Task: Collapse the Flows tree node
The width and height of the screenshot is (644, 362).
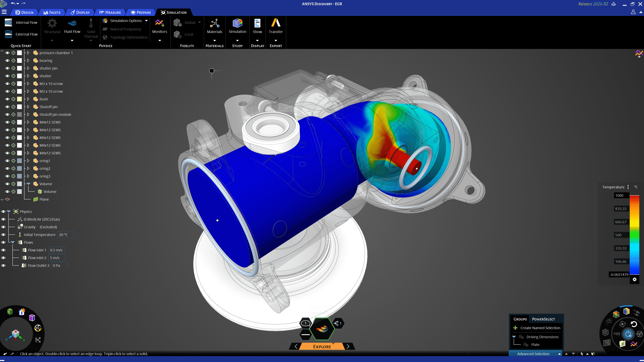Action: point(13,242)
